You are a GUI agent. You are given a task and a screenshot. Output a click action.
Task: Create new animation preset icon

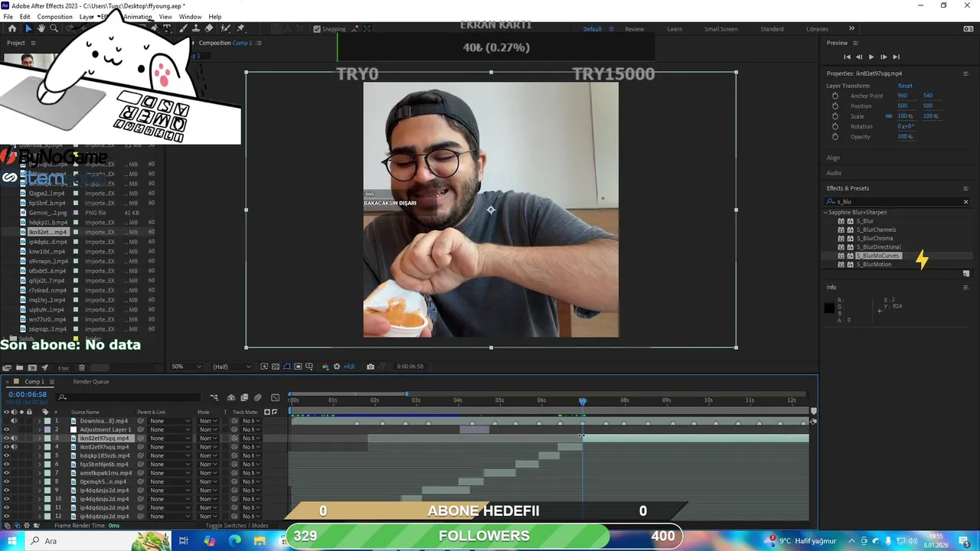[966, 273]
